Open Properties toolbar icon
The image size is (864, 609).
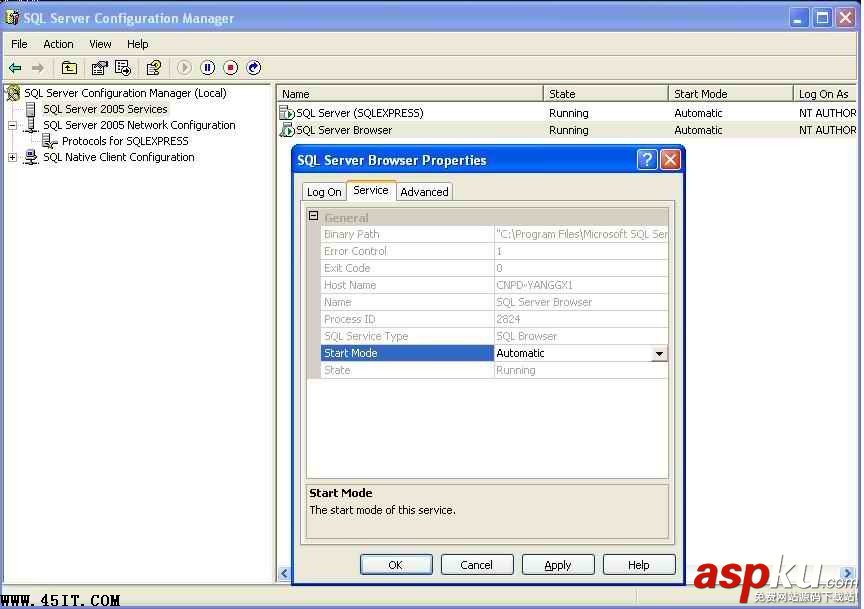[x=100, y=68]
